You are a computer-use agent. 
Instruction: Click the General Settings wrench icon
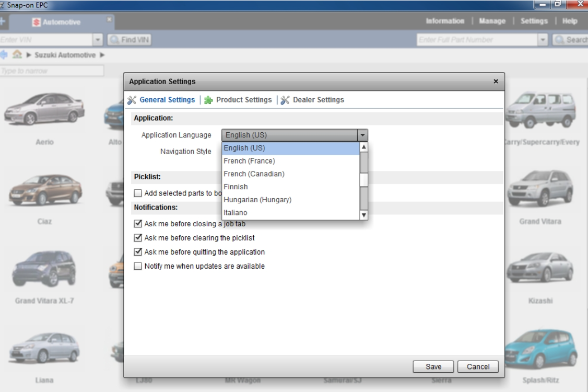(132, 100)
